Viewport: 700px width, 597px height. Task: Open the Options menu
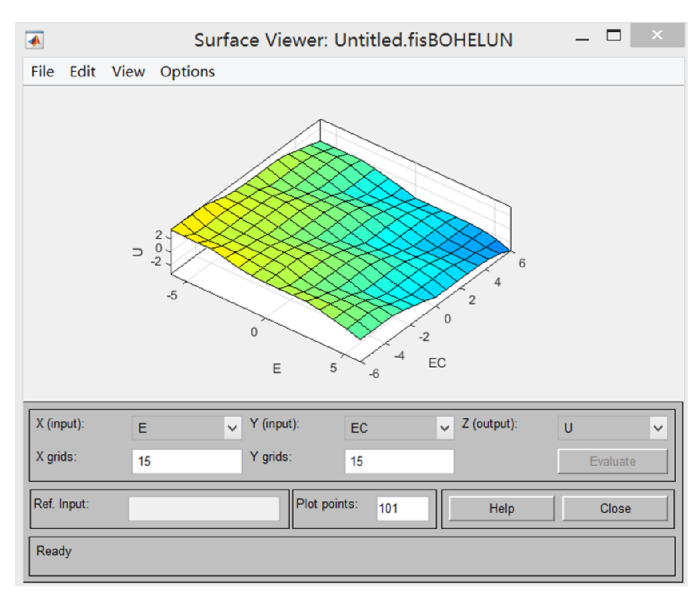point(187,72)
